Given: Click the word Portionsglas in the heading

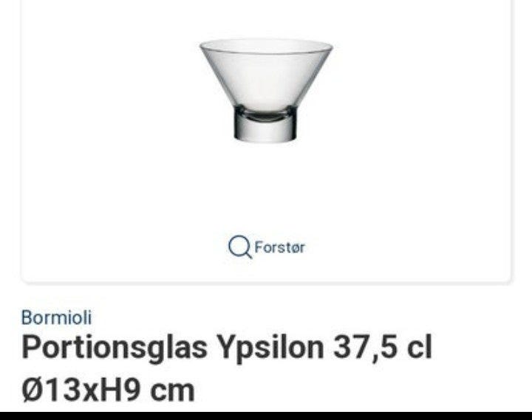Looking at the screenshot, I should coord(115,348).
